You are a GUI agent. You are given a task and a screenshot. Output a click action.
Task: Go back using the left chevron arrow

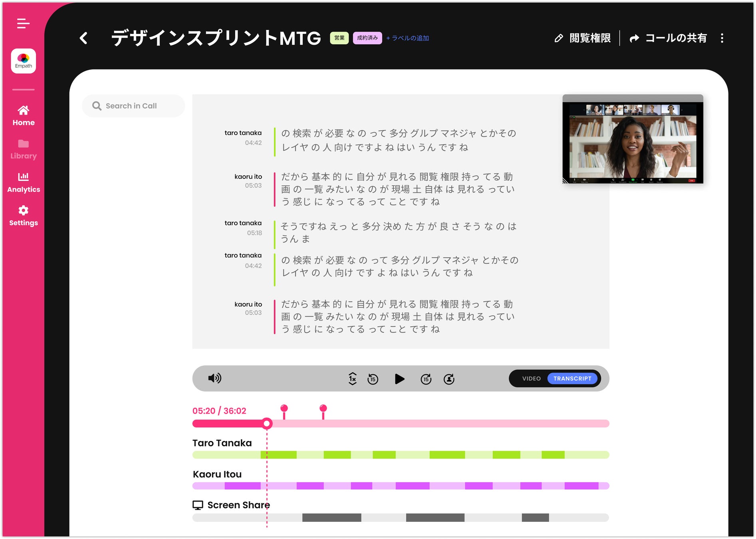pos(83,38)
